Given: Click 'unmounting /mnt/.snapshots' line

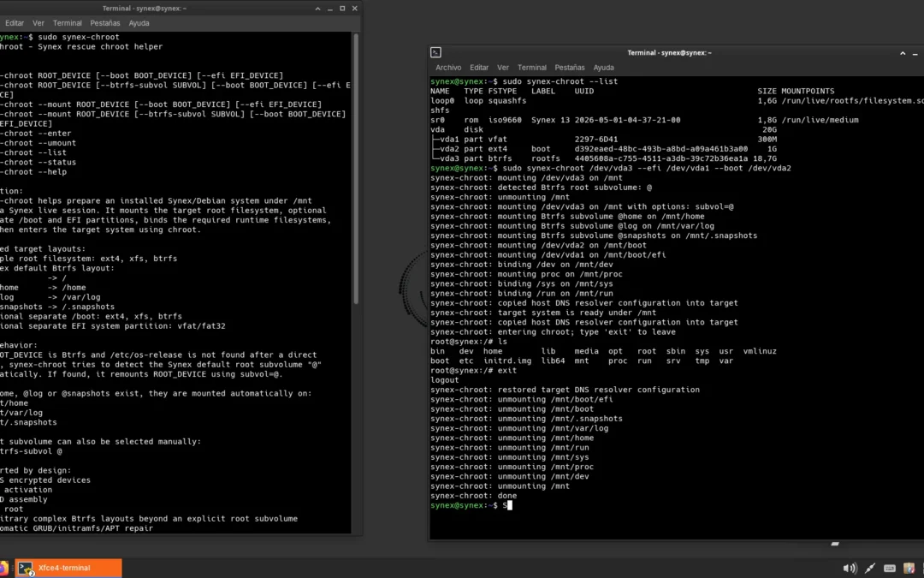Looking at the screenshot, I should click(x=526, y=419).
